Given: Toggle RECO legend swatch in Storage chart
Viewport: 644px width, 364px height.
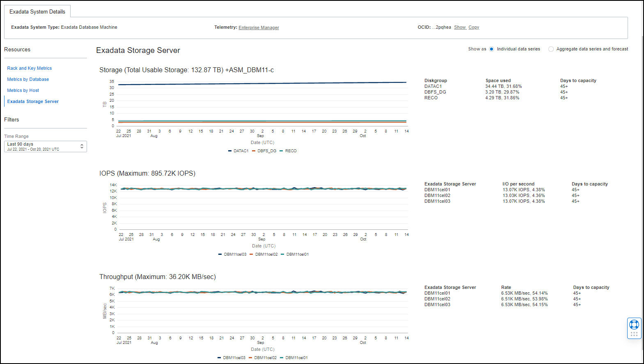Looking at the screenshot, I should 281,151.
